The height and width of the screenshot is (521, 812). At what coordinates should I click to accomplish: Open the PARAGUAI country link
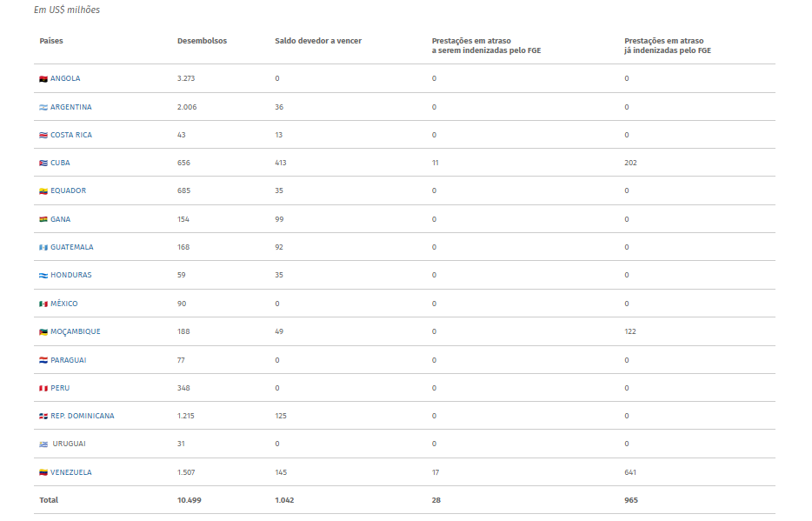(x=69, y=360)
